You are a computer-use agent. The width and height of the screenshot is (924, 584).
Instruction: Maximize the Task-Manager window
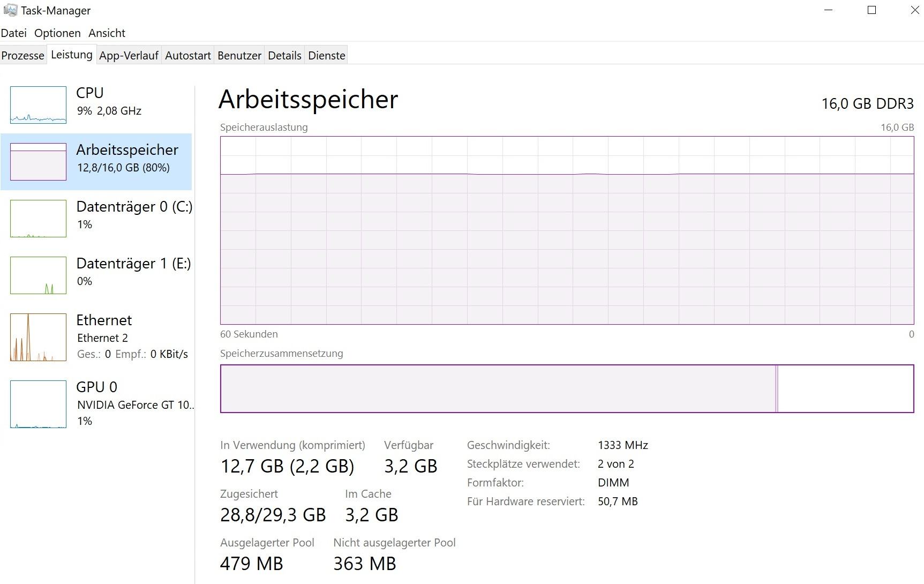point(872,10)
